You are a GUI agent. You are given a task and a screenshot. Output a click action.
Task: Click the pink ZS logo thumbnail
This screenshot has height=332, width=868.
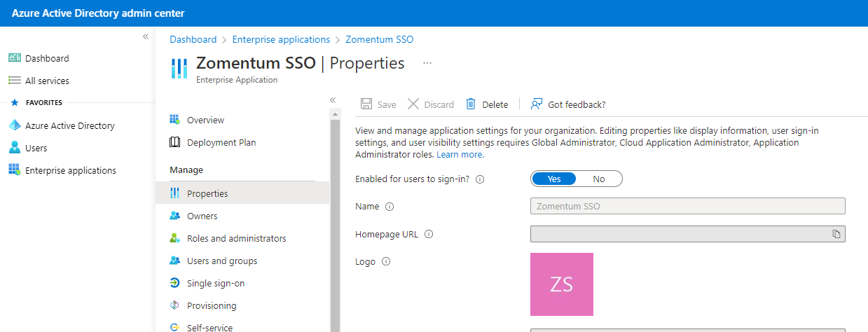562,284
